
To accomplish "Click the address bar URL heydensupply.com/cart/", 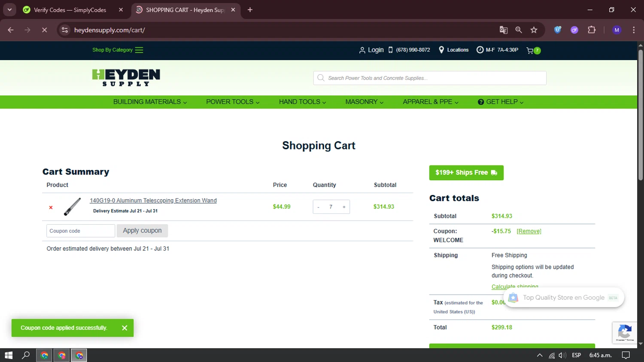I will 109,30.
